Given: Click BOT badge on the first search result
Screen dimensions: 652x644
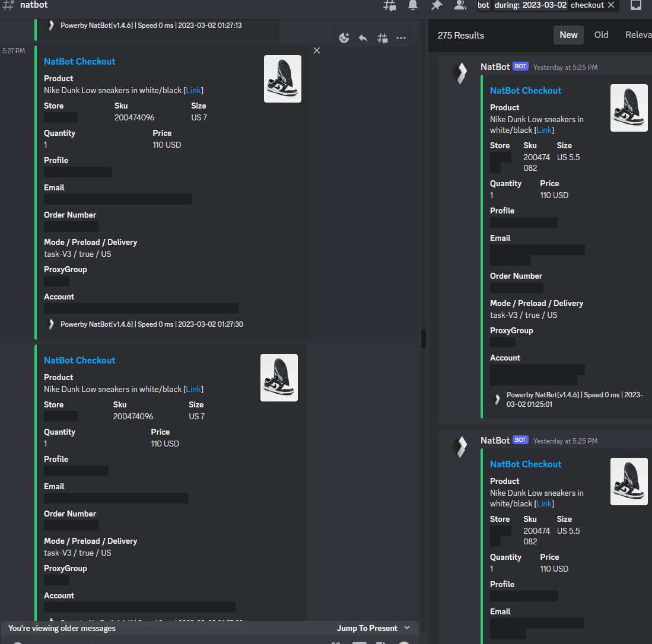Looking at the screenshot, I should [520, 66].
